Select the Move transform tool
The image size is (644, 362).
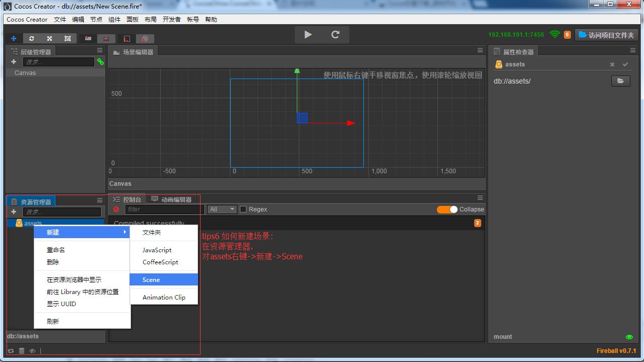(14, 38)
